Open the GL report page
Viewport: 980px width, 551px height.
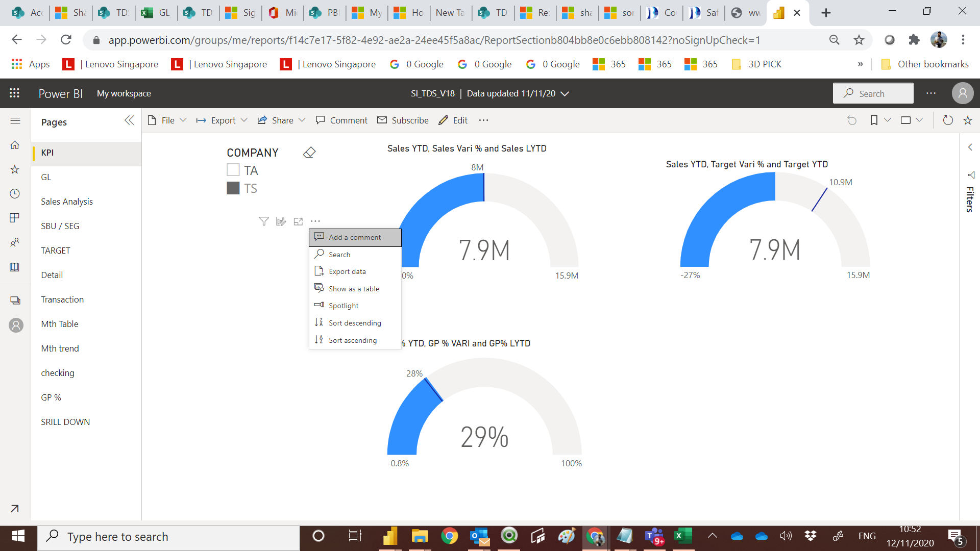pyautogui.click(x=86, y=177)
